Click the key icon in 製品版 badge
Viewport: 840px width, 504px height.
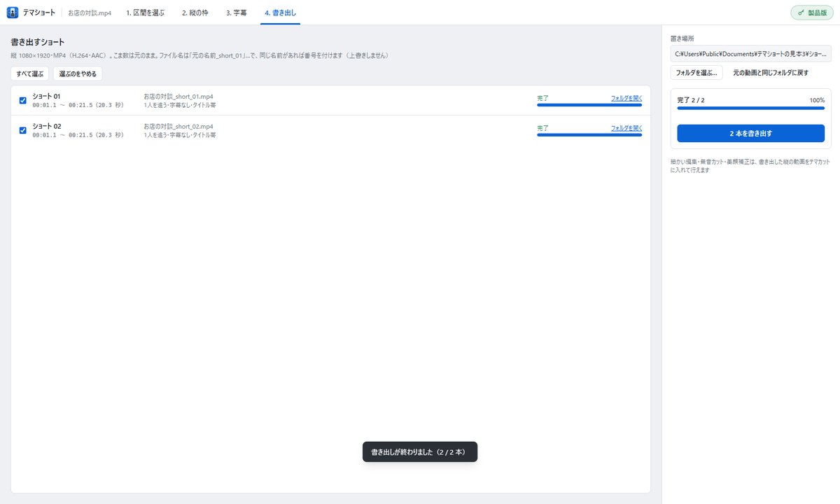click(x=801, y=13)
